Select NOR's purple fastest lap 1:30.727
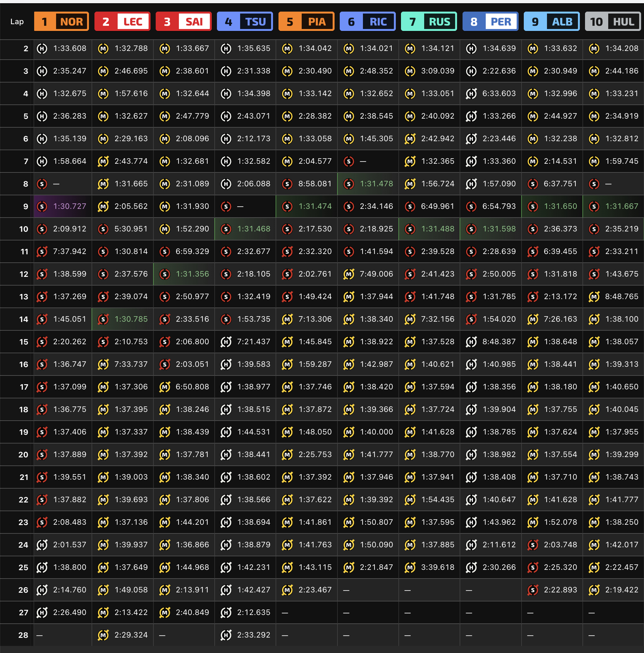Screen dimensions: 644x653 pos(70,207)
